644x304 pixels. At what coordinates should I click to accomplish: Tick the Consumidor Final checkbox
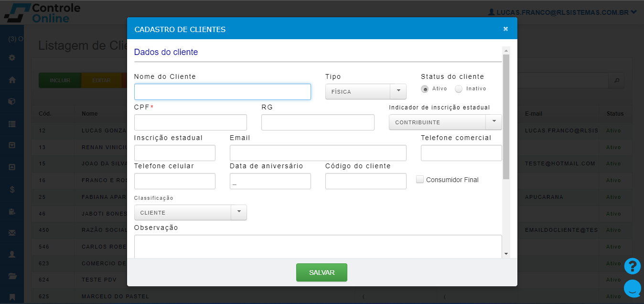pos(420,180)
